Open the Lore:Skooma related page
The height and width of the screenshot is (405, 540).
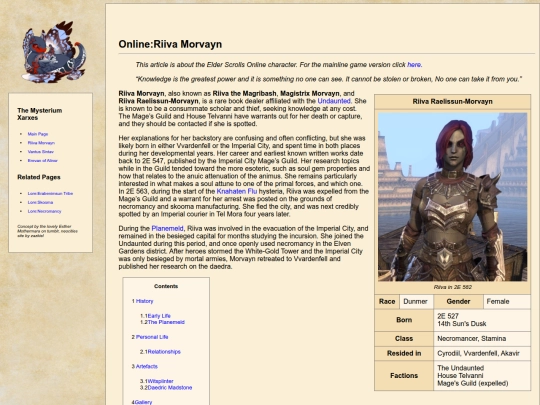[40, 202]
